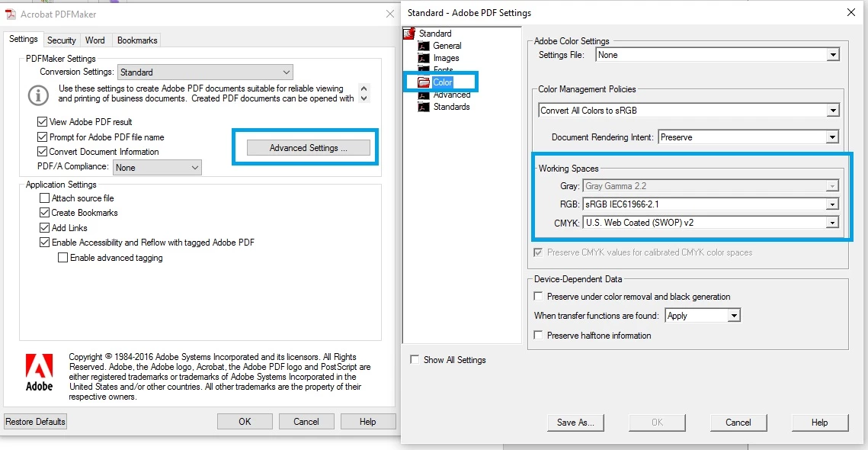Click the Advanced Settings button

309,148
